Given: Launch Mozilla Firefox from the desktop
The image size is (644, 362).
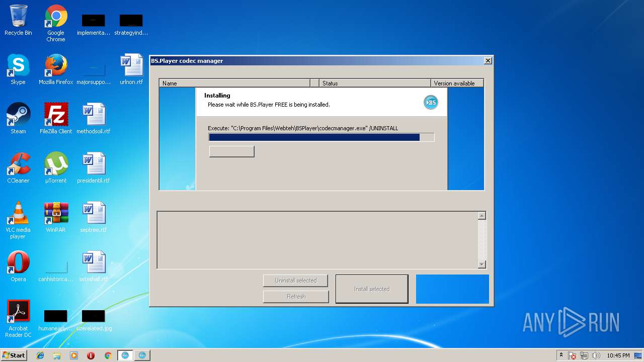Looking at the screenshot, I should 56,69.
